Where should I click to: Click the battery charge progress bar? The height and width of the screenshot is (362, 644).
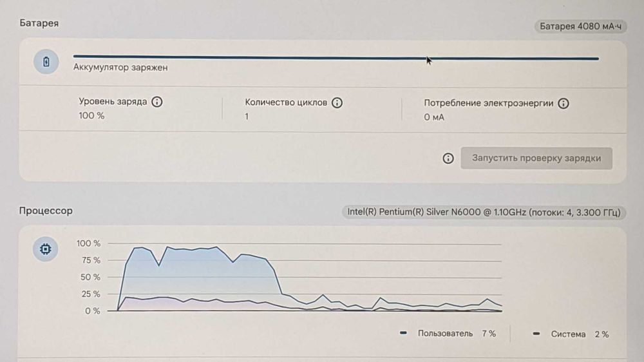coord(336,57)
